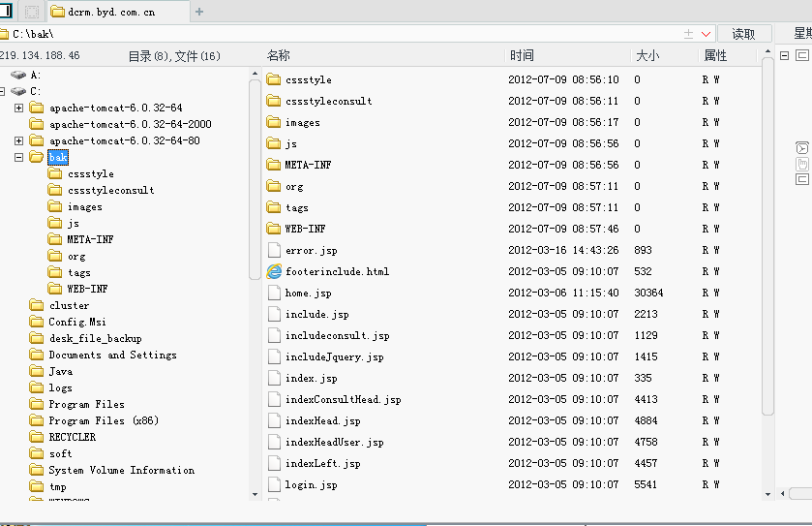Image resolution: width=812 pixels, height=526 pixels.
Task: Select includeJquery.jsp file
Action: click(335, 357)
